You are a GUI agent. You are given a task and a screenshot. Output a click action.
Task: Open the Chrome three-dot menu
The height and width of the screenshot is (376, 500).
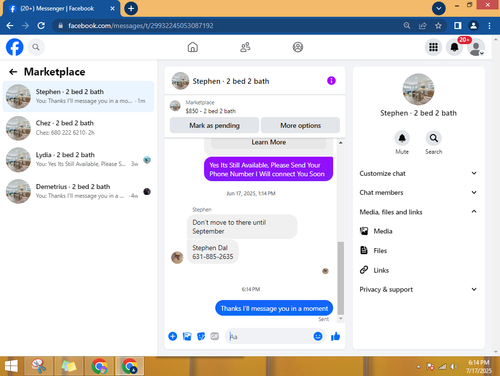489,26
